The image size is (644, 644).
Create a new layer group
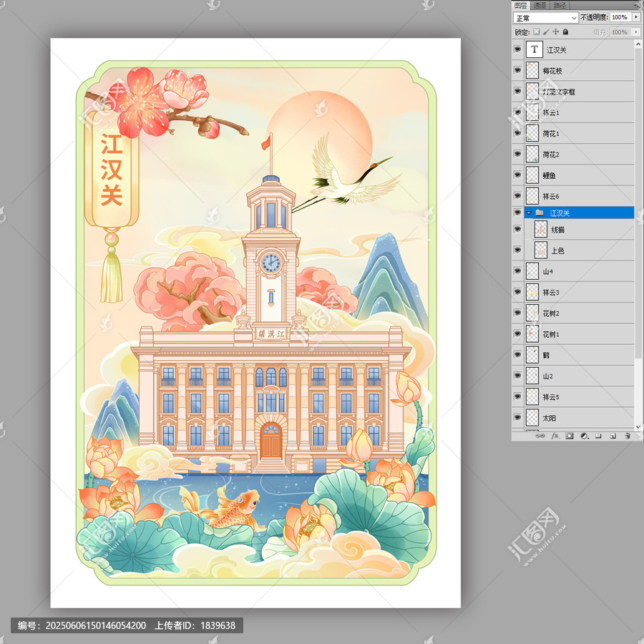[598, 436]
